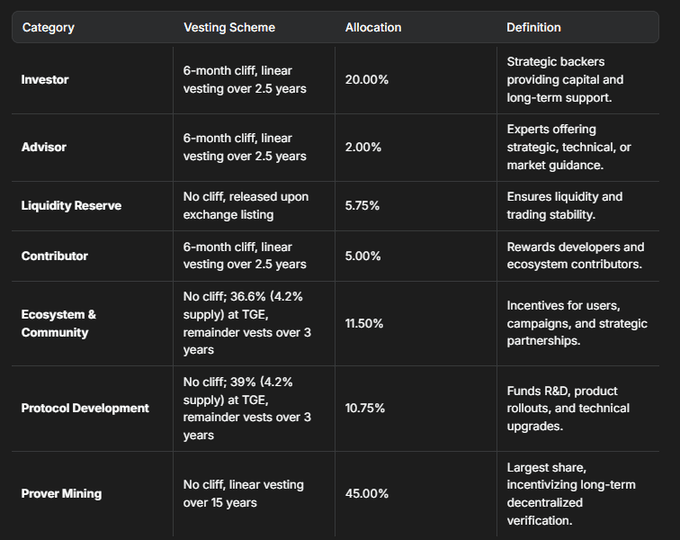Click the Prover Mining category cell
The image size is (680, 540).
[x=61, y=493]
